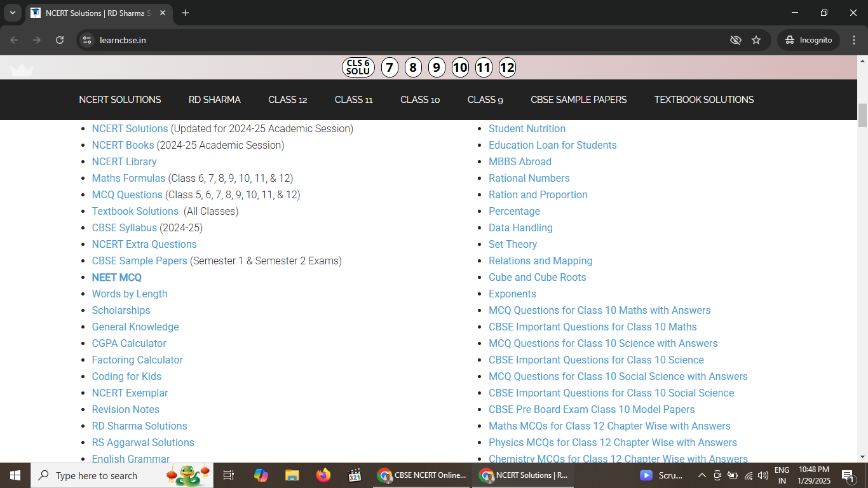Open Physics MCQs for Class 12 link
Viewport: 868px width, 488px height.
tap(613, 442)
